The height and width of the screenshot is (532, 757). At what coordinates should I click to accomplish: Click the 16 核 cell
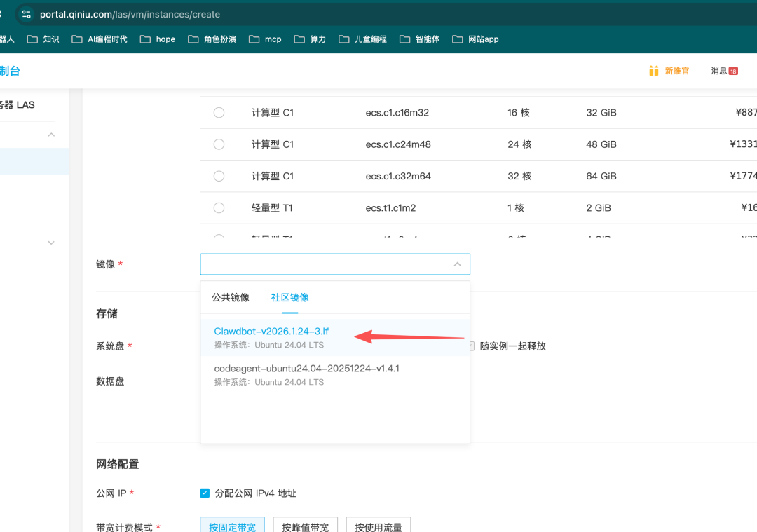[x=519, y=112]
